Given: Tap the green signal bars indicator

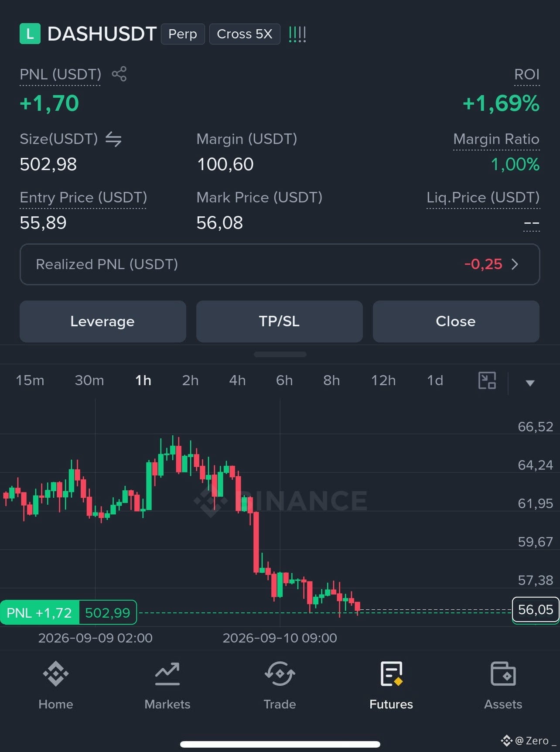Looking at the screenshot, I should 297,34.
